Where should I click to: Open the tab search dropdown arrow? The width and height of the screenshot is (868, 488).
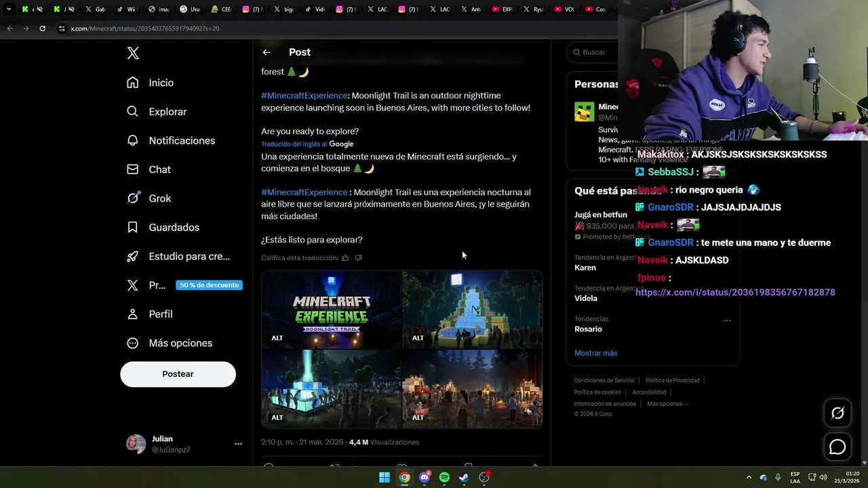click(9, 9)
